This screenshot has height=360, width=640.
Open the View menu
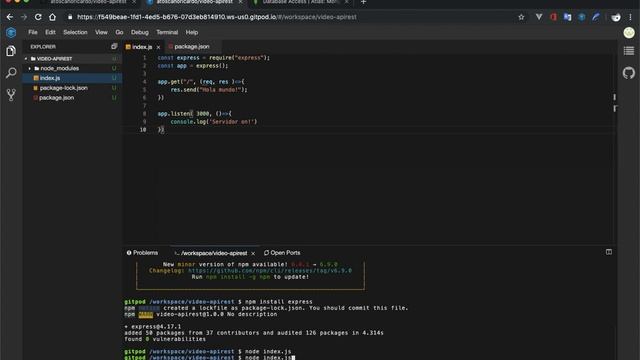[x=101, y=32]
